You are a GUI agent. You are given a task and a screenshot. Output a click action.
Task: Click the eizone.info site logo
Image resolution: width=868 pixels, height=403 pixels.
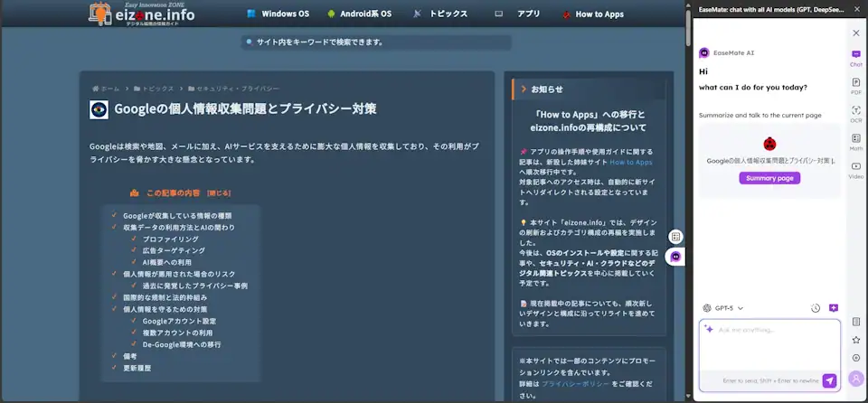pyautogui.click(x=142, y=14)
